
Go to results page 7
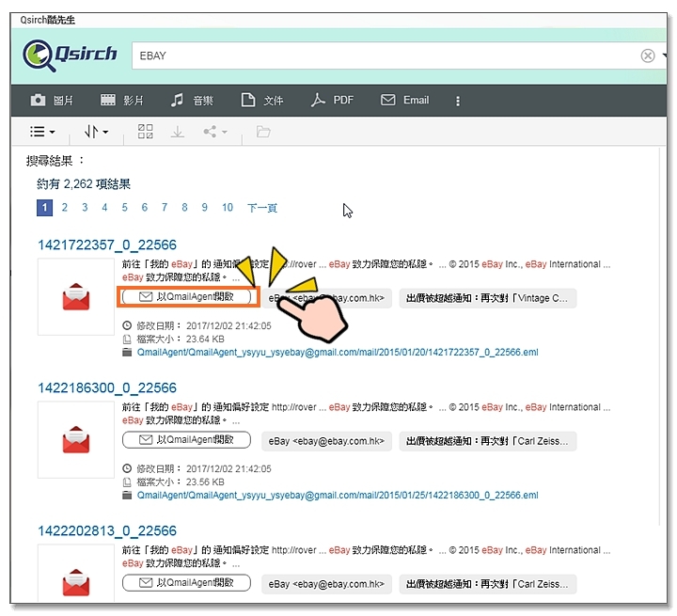pos(165,207)
